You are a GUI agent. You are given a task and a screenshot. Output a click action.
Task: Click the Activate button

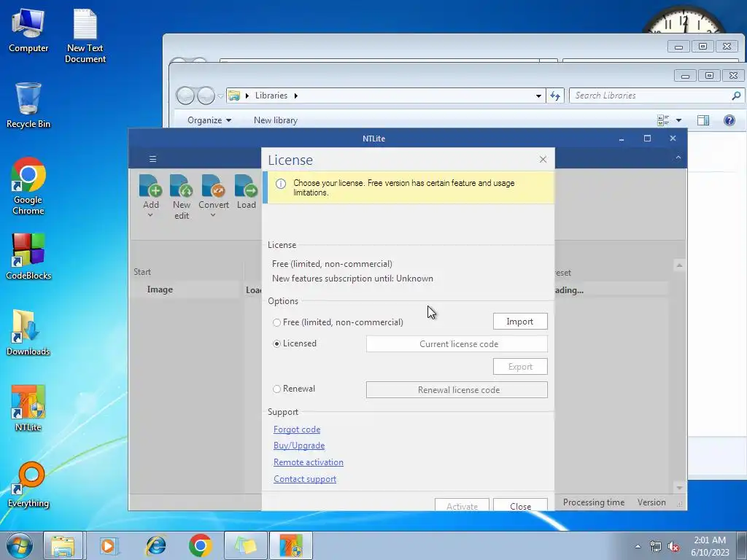coord(462,505)
